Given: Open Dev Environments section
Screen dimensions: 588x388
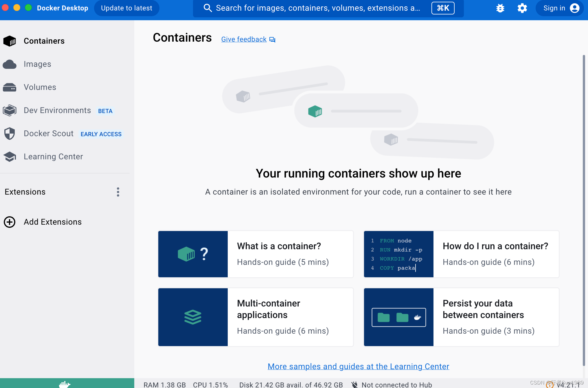Looking at the screenshot, I should [57, 110].
